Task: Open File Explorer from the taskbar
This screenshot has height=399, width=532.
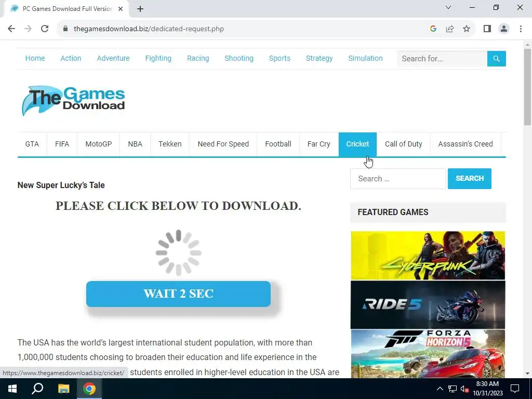Action: tap(63, 389)
